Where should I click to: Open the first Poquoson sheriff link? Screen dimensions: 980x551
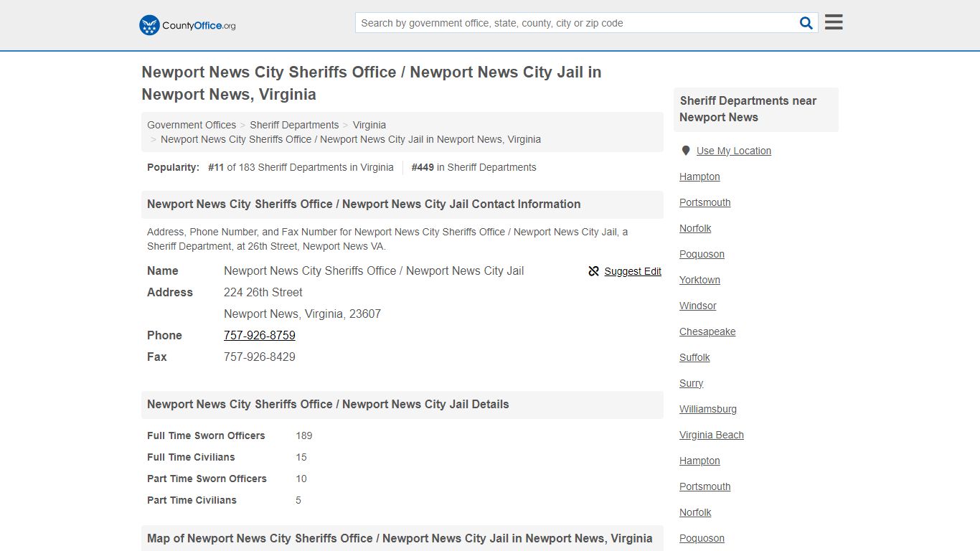click(x=702, y=254)
